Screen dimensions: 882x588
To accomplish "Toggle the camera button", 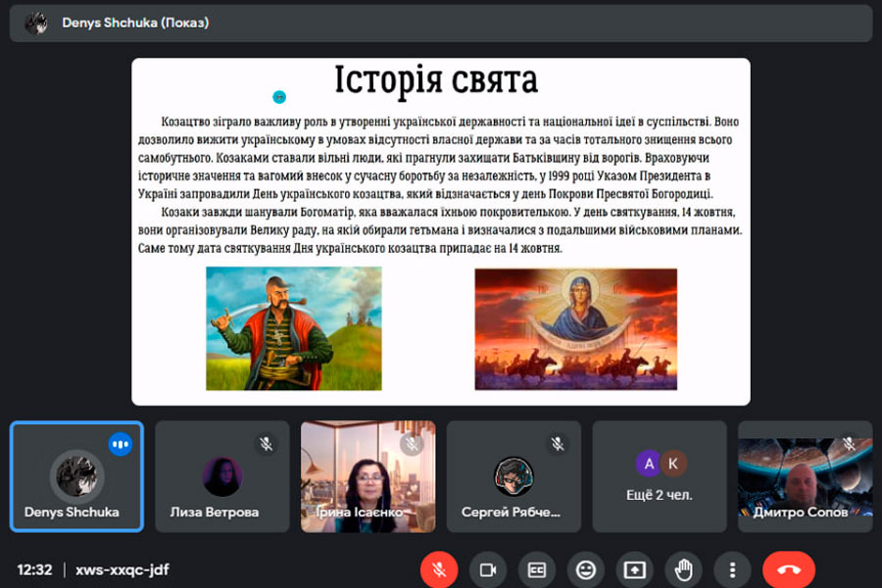I will click(488, 570).
